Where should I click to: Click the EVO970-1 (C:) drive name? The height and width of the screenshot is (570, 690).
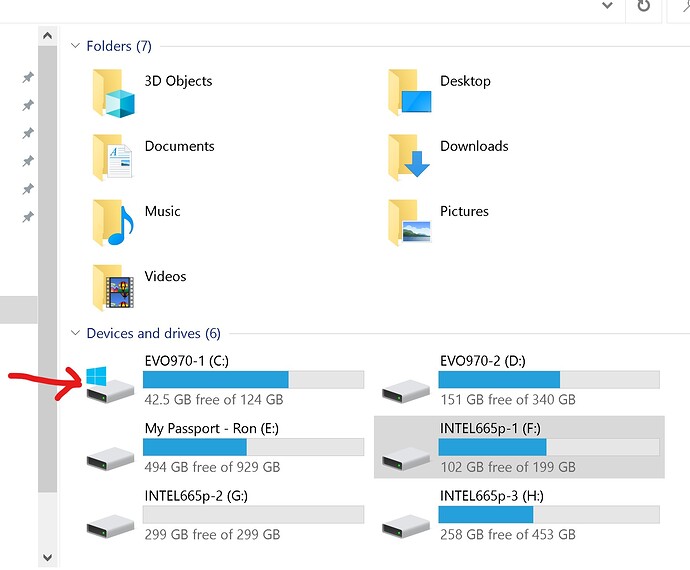click(x=187, y=361)
